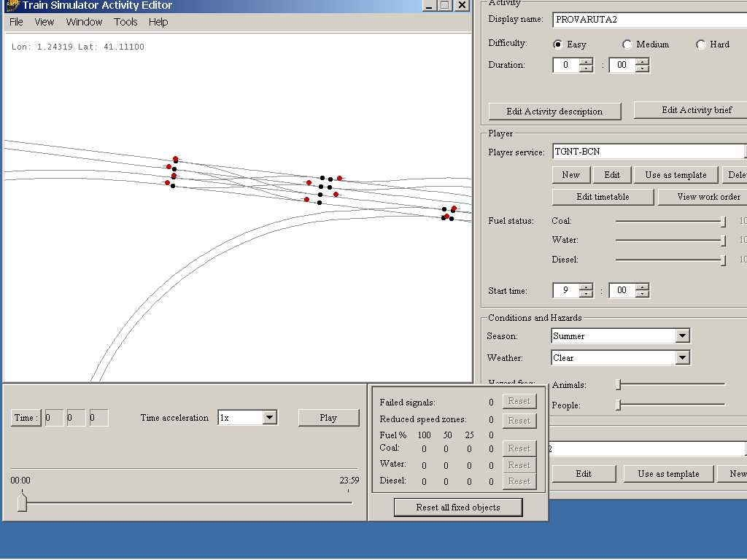Decrease Duration minutes with down arrow
Viewport: 747px width, 560px height.
coord(642,69)
